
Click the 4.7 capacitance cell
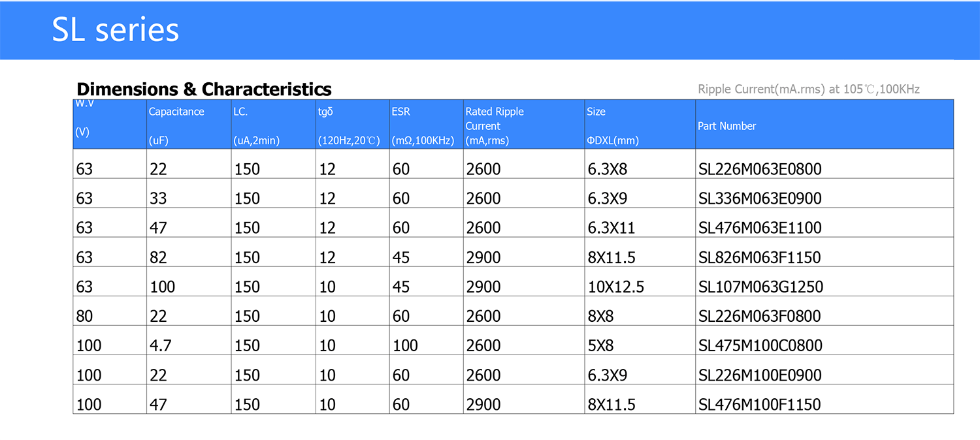(160, 345)
